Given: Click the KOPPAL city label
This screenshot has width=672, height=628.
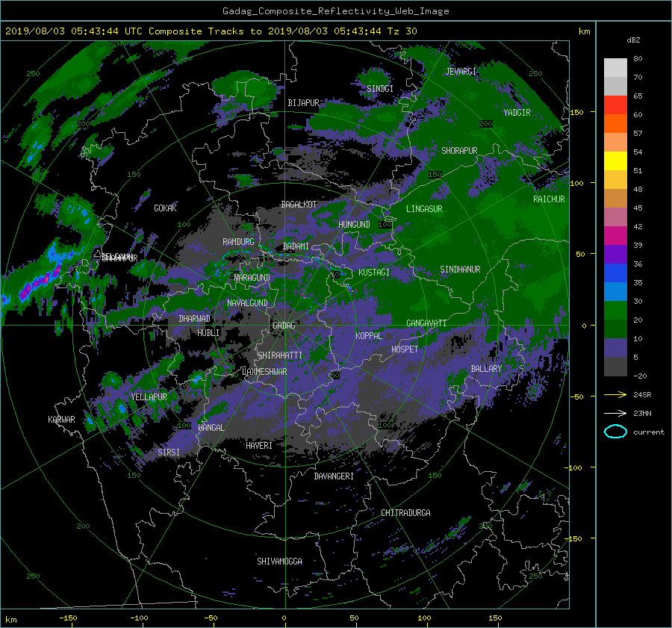Looking at the screenshot, I should click(x=369, y=335).
